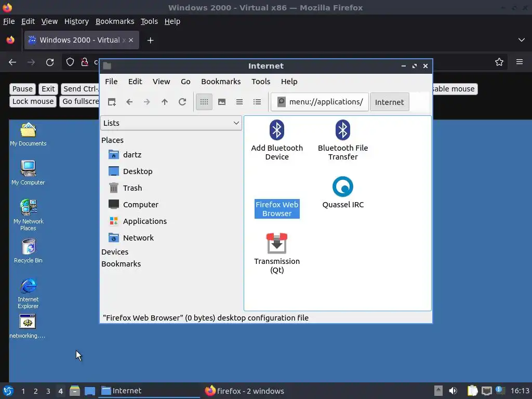Collapse the Places section

[112, 140]
